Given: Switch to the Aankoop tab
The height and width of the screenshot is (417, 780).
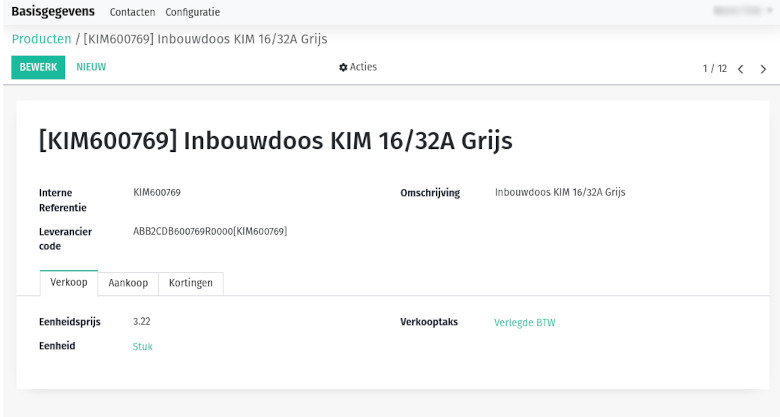Looking at the screenshot, I should click(x=128, y=283).
